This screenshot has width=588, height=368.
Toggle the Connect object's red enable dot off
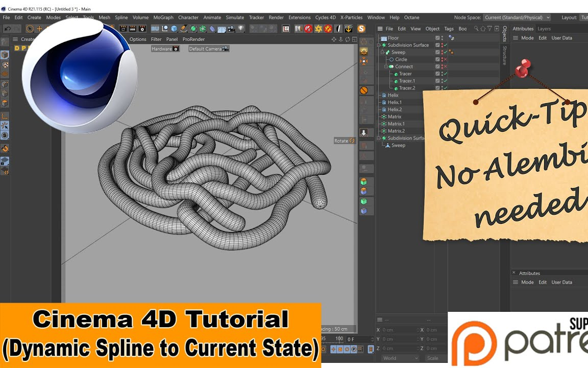[x=442, y=66]
